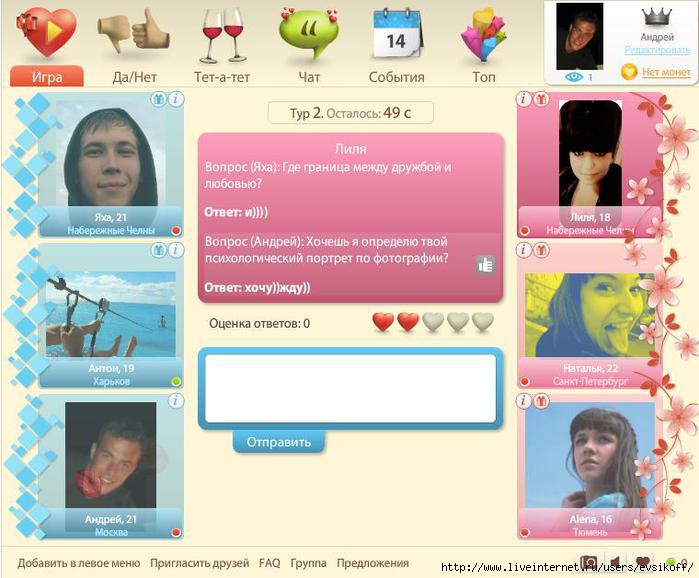
Task: Open Alena's profile photo
Action: pos(589,455)
